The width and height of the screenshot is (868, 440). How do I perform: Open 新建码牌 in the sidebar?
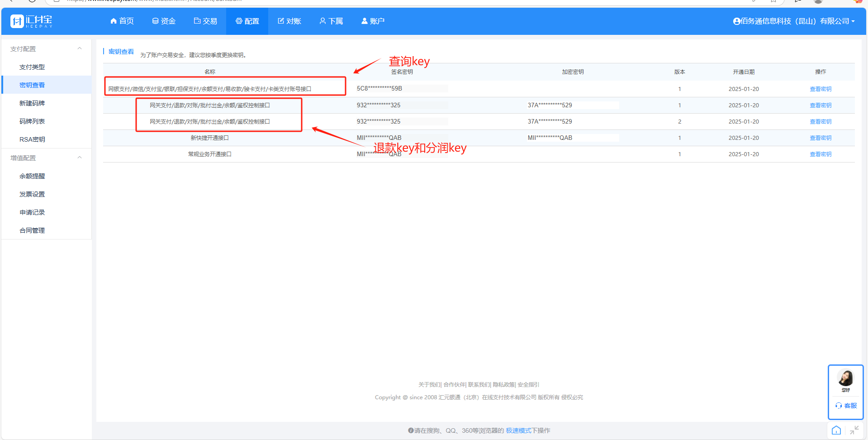click(32, 103)
